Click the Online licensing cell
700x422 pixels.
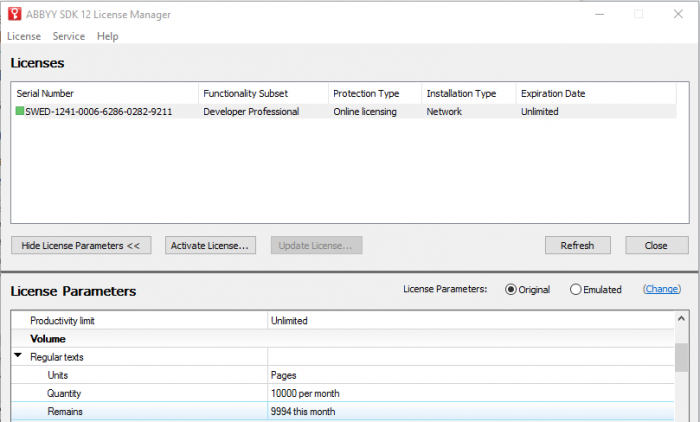coord(365,111)
